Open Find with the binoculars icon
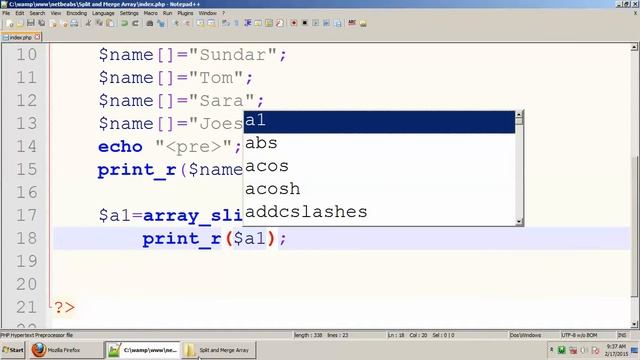The width and height of the screenshot is (640, 360). click(150, 23)
